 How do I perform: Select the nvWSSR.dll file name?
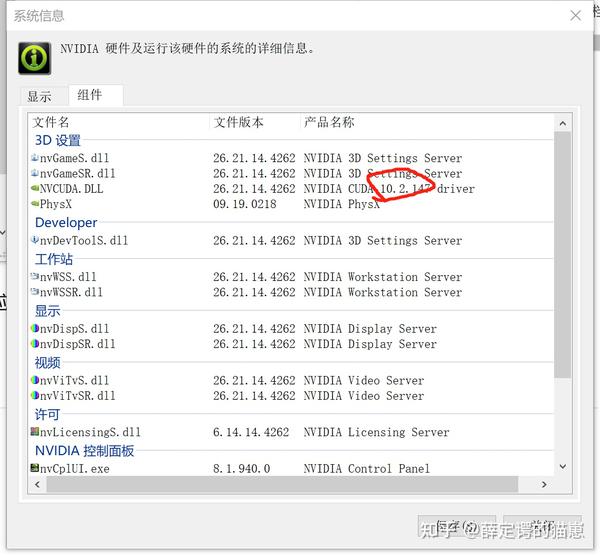click(72, 292)
